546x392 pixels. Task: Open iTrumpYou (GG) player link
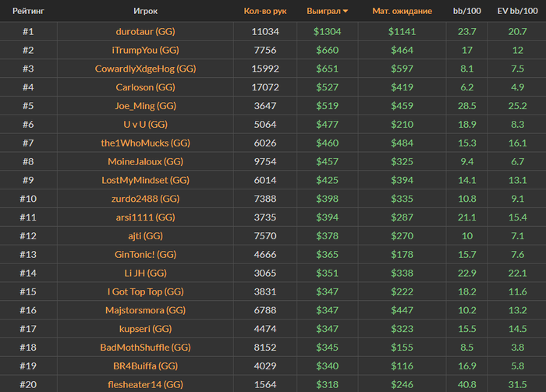(x=145, y=50)
